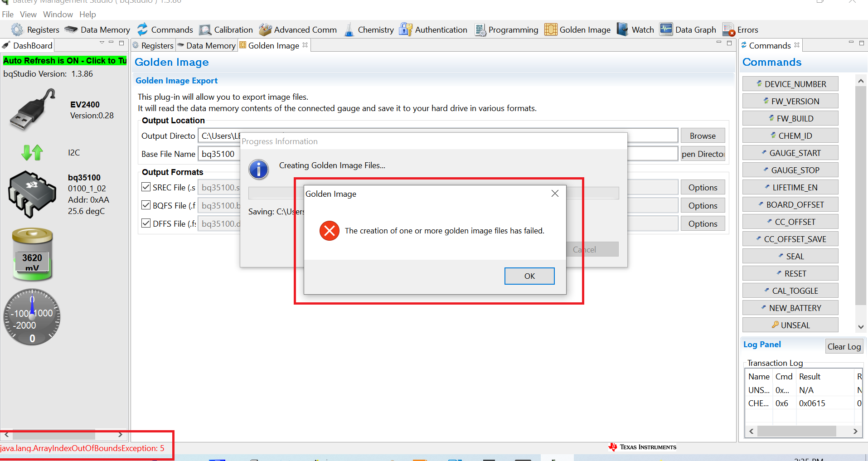The height and width of the screenshot is (461, 868).
Task: Send the SEAL command
Action: pyautogui.click(x=790, y=256)
